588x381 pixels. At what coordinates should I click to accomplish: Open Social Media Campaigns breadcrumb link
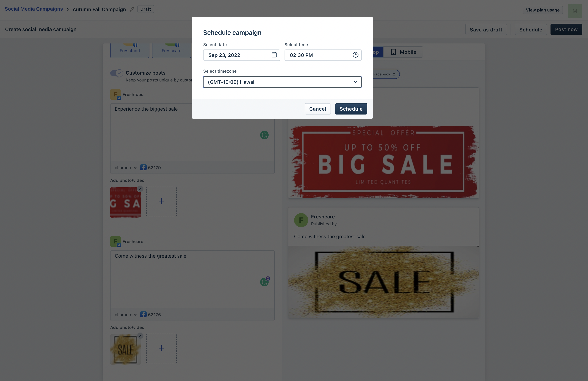(x=34, y=9)
